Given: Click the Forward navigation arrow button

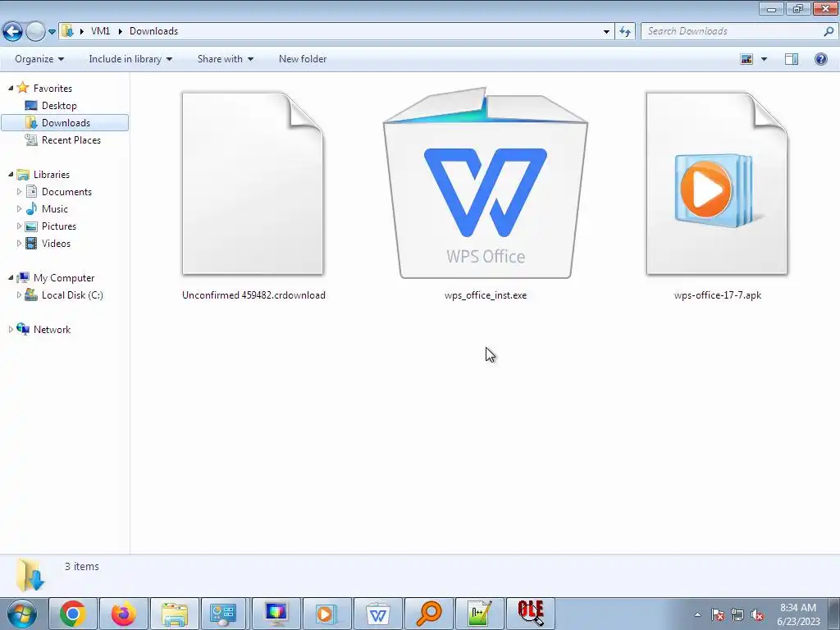Looking at the screenshot, I should pos(35,32).
